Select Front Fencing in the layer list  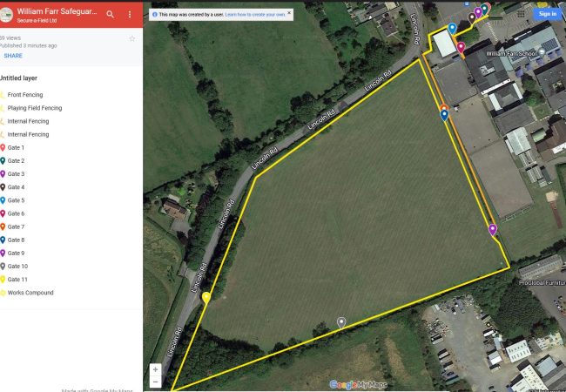tap(24, 95)
